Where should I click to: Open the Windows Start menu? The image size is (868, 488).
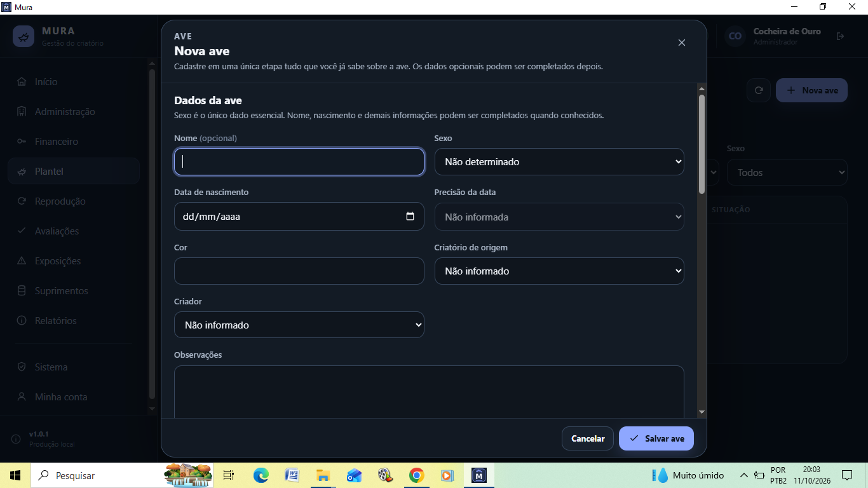coord(15,475)
